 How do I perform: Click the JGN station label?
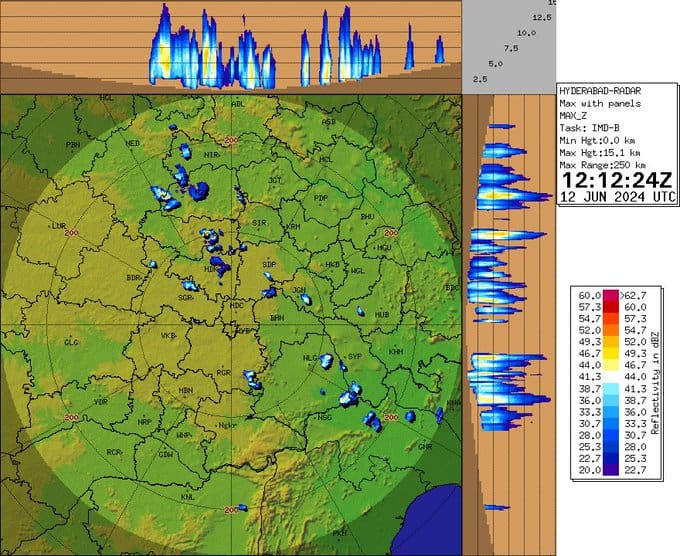(299, 290)
